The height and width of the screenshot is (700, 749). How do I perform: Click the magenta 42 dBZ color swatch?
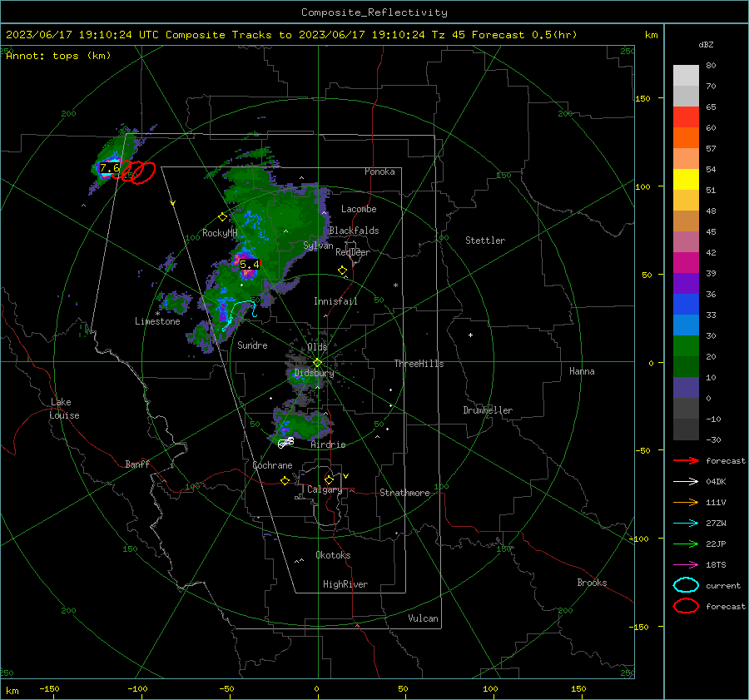click(686, 262)
